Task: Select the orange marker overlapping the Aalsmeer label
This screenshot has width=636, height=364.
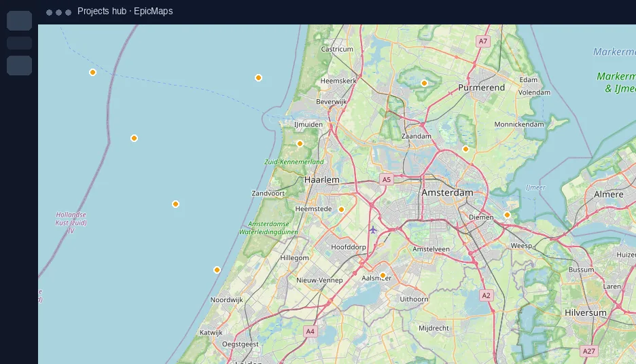Action: [x=383, y=276]
